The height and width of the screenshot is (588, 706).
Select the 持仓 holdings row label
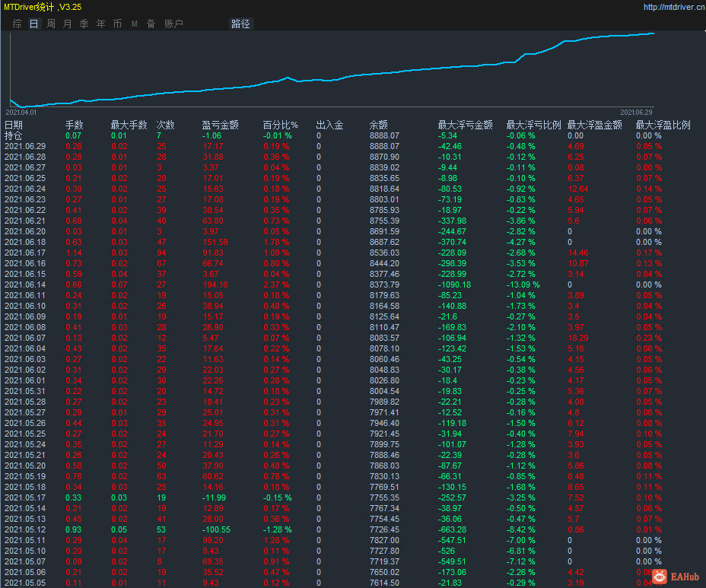(x=14, y=135)
